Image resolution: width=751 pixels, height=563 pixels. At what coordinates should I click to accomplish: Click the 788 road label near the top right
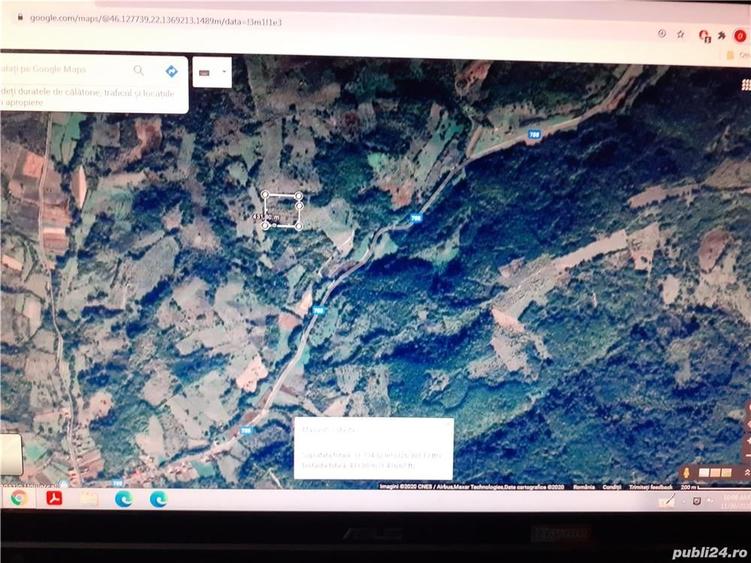click(534, 135)
